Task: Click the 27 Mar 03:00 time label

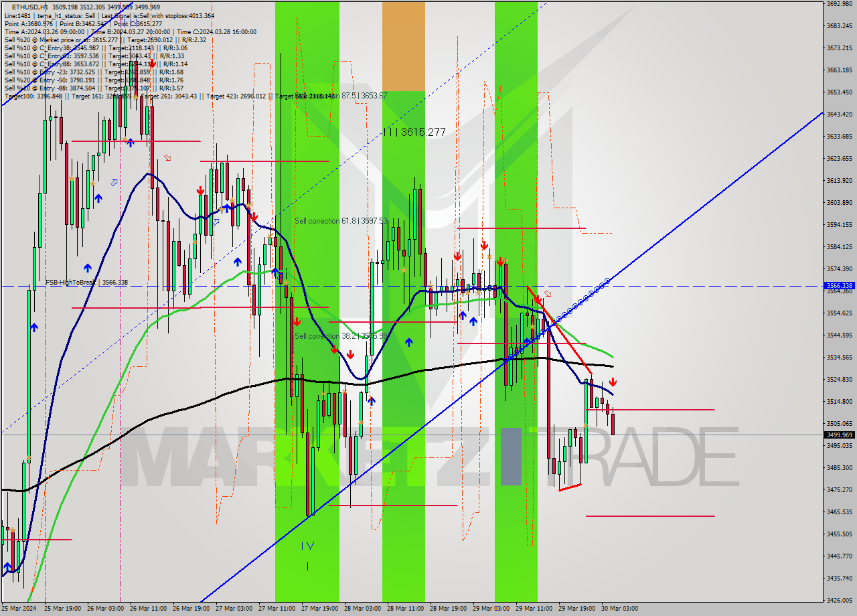Action: click(x=234, y=609)
